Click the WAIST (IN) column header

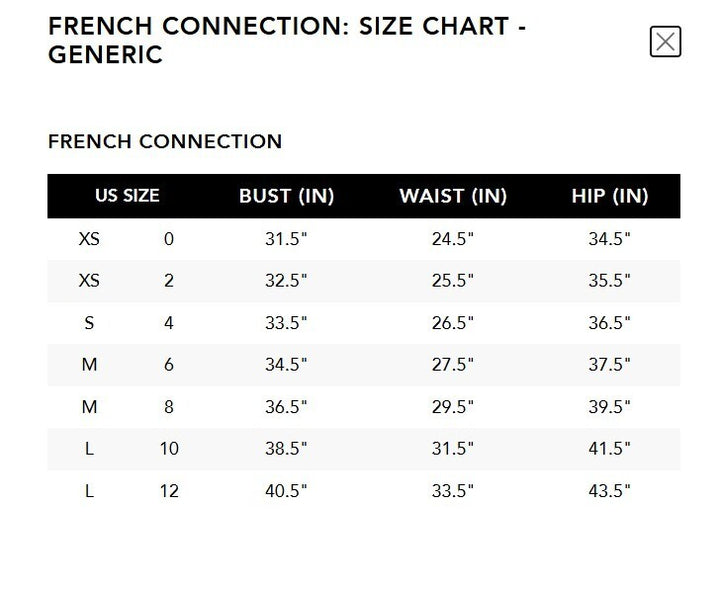click(x=453, y=196)
